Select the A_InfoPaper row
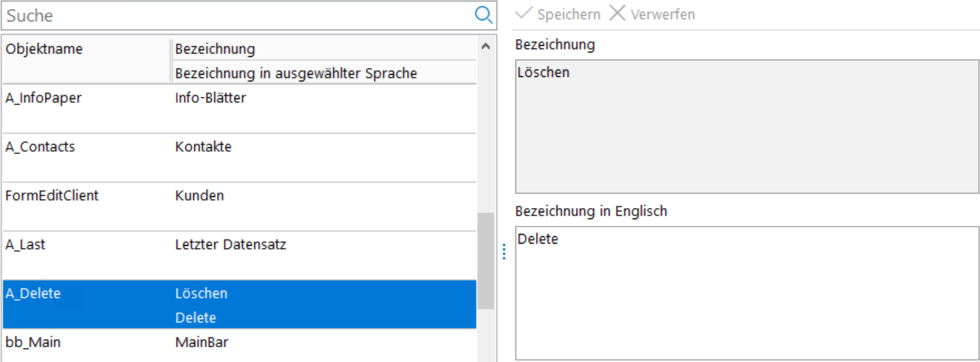Image resolution: width=980 pixels, height=362 pixels. click(x=237, y=108)
